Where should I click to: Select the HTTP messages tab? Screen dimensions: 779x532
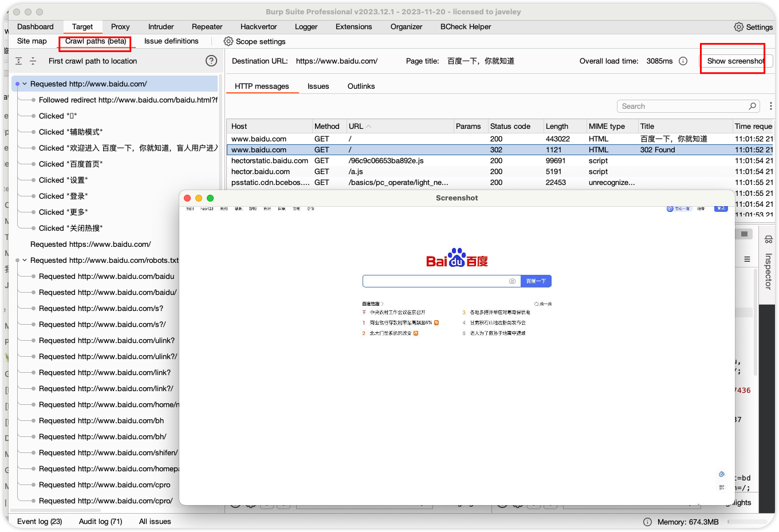[x=262, y=86]
